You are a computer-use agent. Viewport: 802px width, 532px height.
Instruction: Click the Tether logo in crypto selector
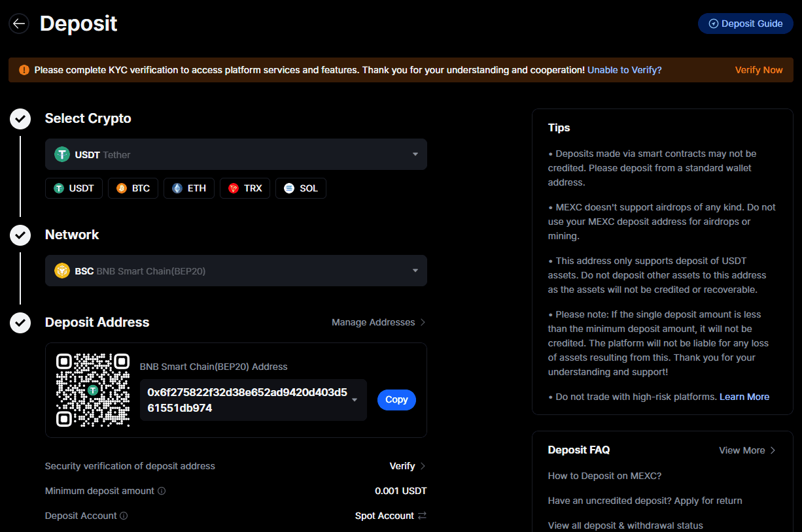(62, 154)
